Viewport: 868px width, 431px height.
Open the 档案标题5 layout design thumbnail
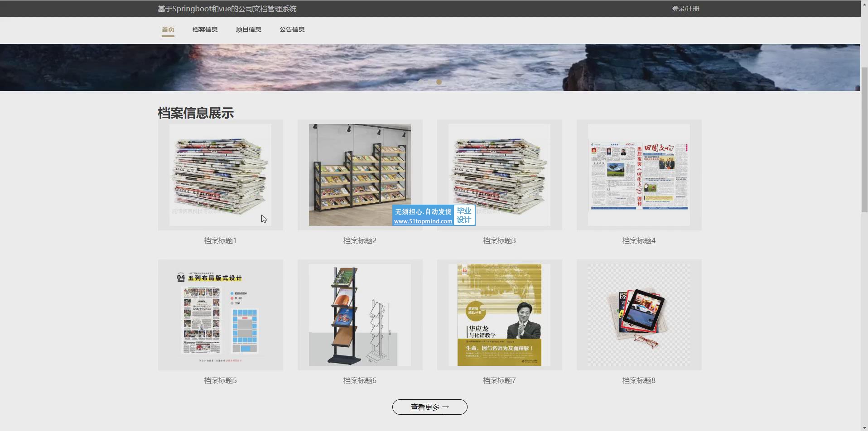click(221, 315)
